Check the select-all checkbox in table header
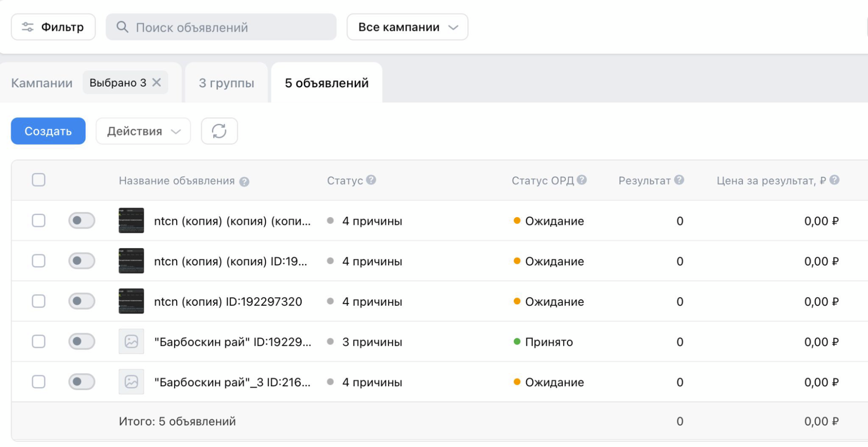868x447 pixels. (38, 179)
